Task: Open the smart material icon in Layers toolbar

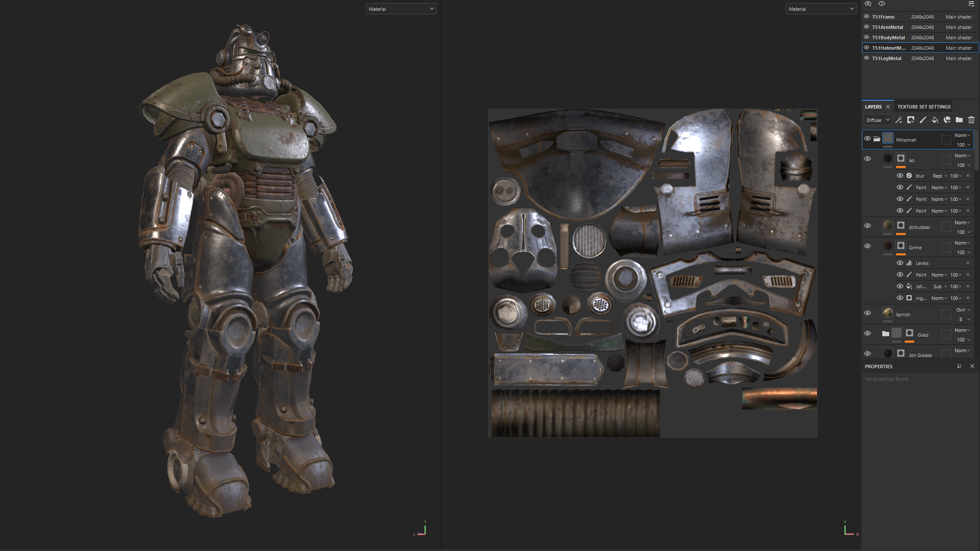Action: (x=947, y=120)
